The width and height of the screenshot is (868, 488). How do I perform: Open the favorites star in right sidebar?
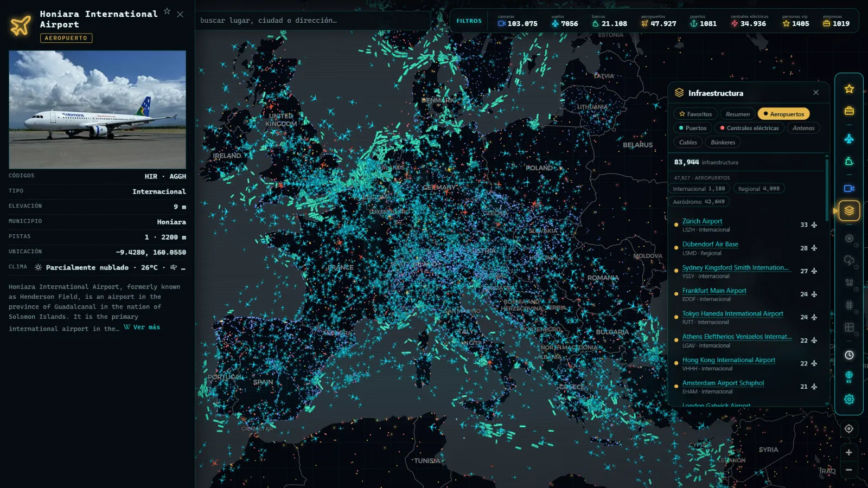849,89
